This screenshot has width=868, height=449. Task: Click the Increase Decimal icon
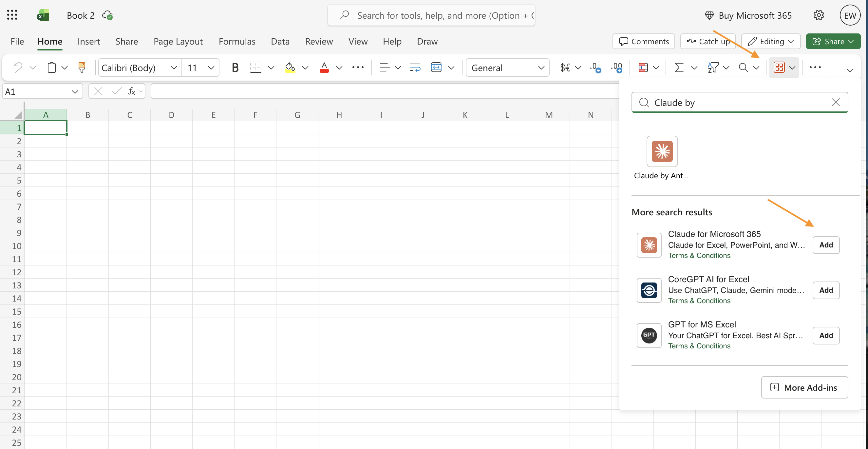616,68
